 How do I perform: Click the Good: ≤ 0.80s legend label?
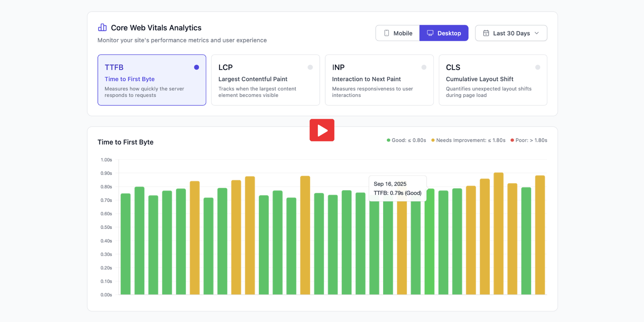[x=409, y=140]
